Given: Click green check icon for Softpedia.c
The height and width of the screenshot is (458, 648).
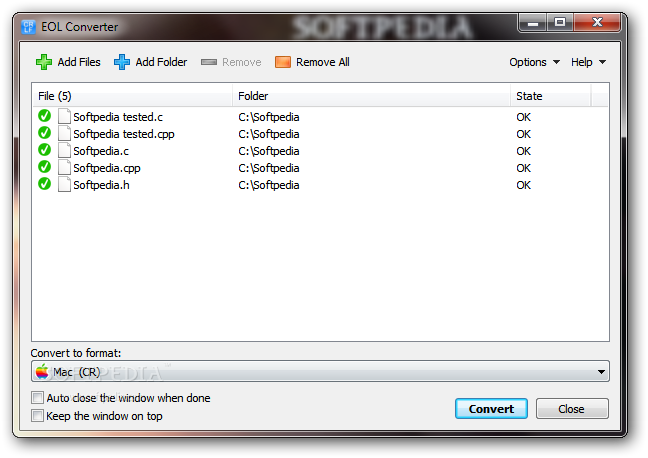Looking at the screenshot, I should tap(45, 150).
